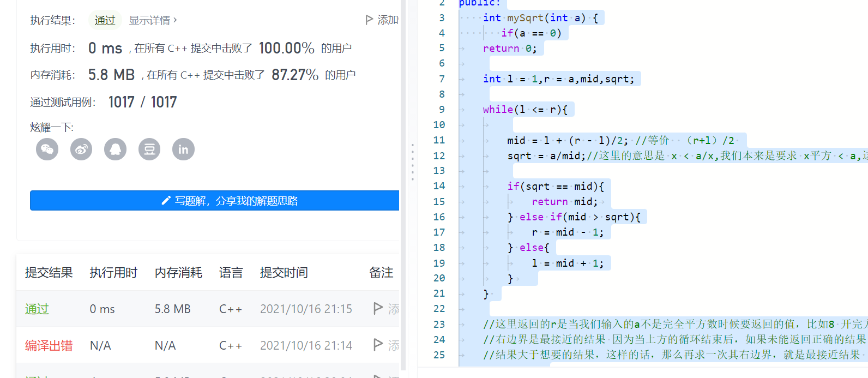Click the 1017 / 1017 test cases value
Image resolution: width=868 pixels, height=378 pixels.
point(143,102)
